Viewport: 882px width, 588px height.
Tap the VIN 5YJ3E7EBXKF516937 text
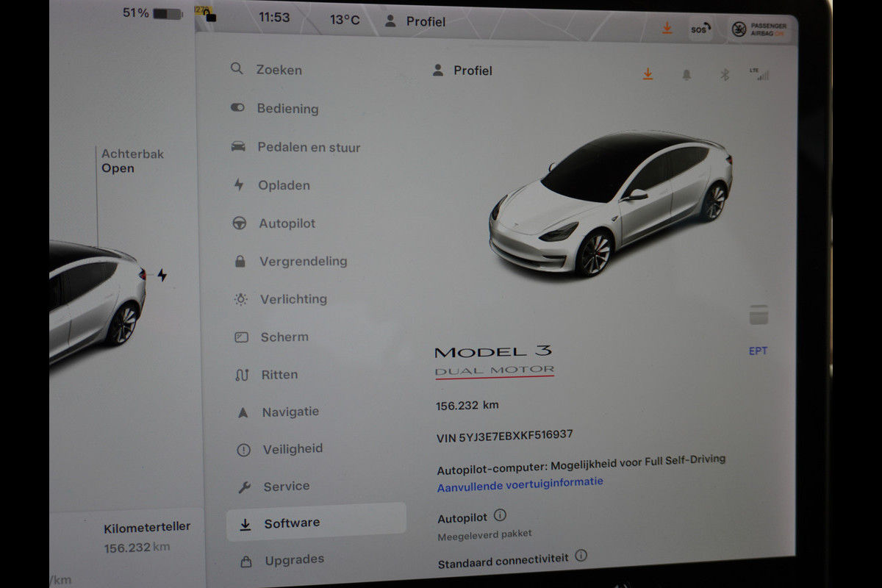coord(504,436)
